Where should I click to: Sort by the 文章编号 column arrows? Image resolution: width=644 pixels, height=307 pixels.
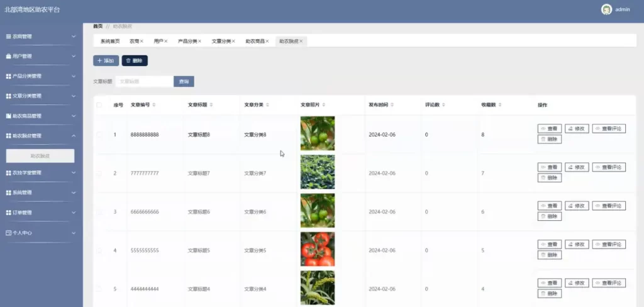[154, 105]
